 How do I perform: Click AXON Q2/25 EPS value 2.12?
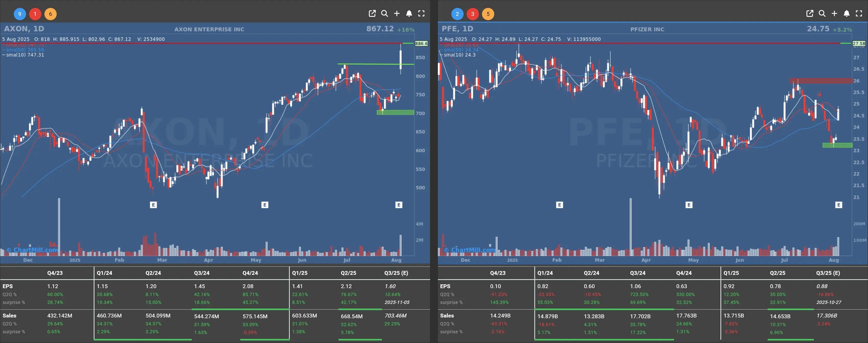(346, 286)
